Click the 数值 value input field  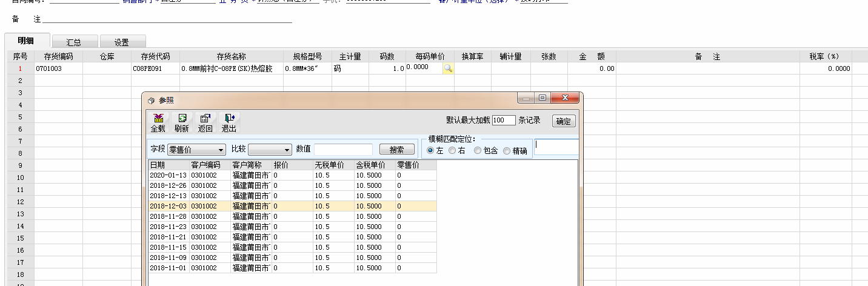343,149
